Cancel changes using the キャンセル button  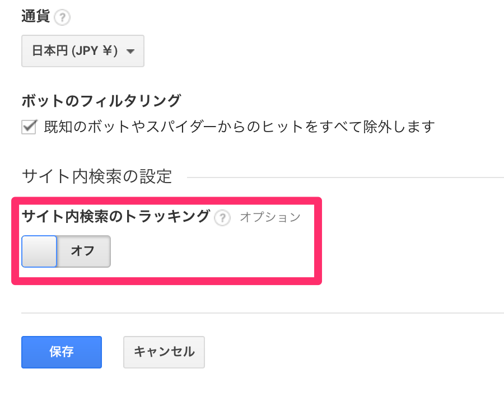coord(164,352)
